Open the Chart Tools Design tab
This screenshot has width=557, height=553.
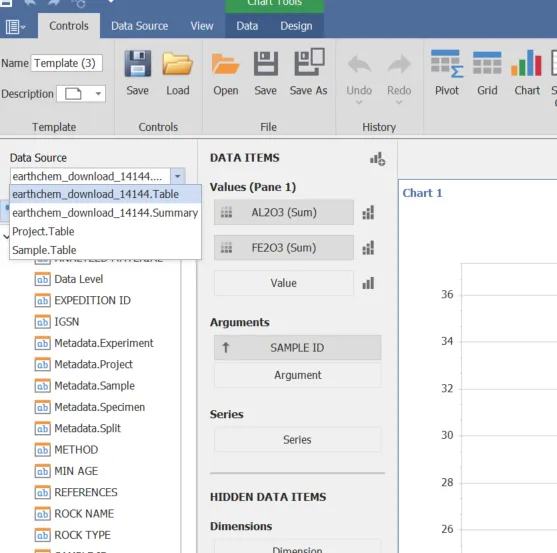click(x=296, y=26)
